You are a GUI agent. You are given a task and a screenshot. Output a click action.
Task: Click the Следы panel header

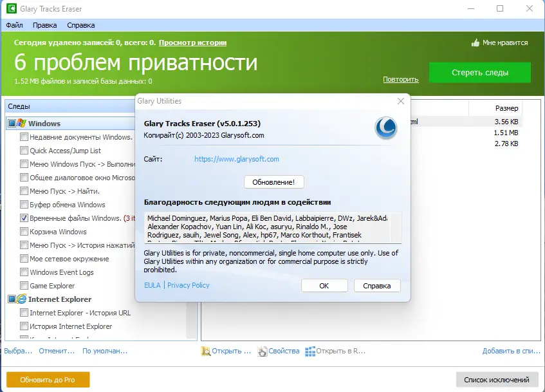tap(71, 106)
